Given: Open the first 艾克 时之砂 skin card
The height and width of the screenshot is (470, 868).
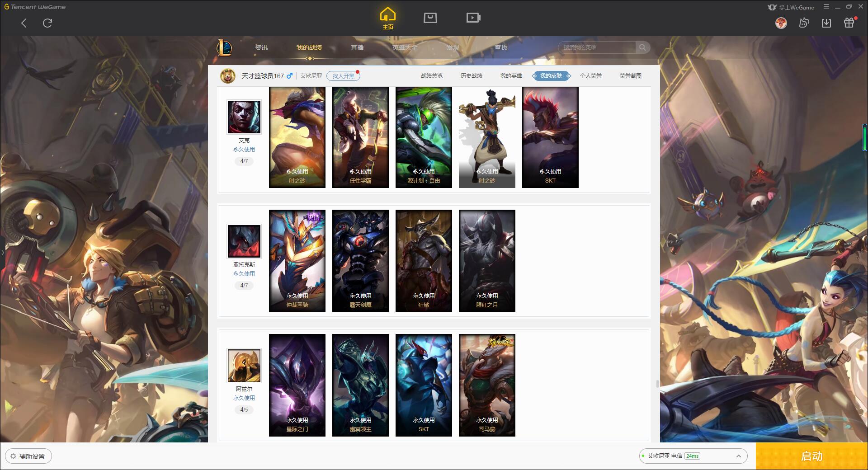Looking at the screenshot, I should click(x=297, y=137).
